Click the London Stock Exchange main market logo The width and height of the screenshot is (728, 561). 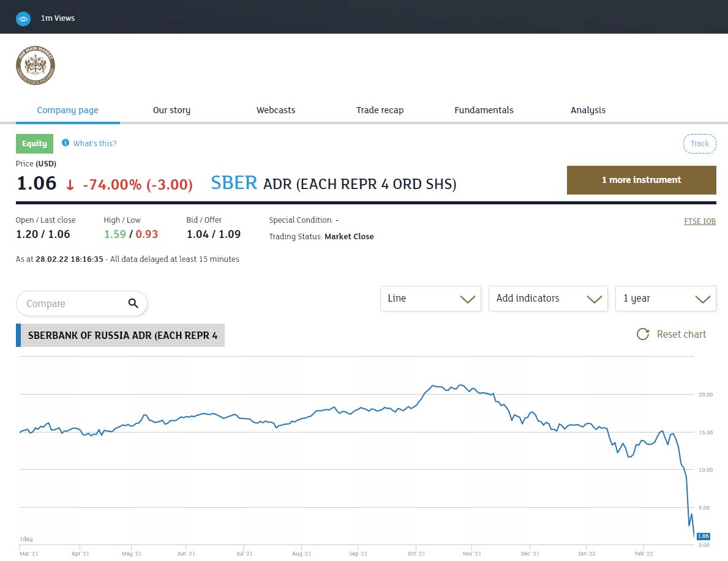click(36, 65)
